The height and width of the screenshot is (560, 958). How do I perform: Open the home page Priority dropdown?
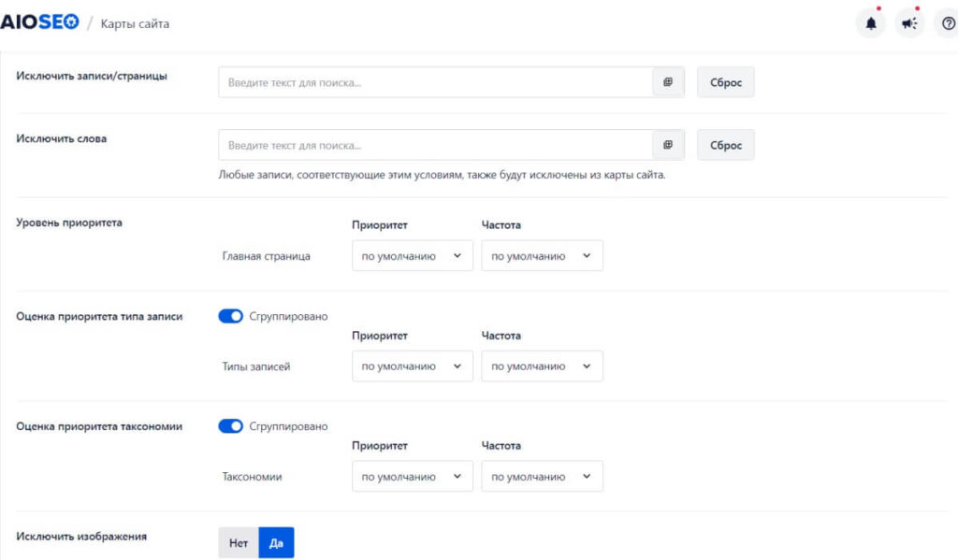413,255
